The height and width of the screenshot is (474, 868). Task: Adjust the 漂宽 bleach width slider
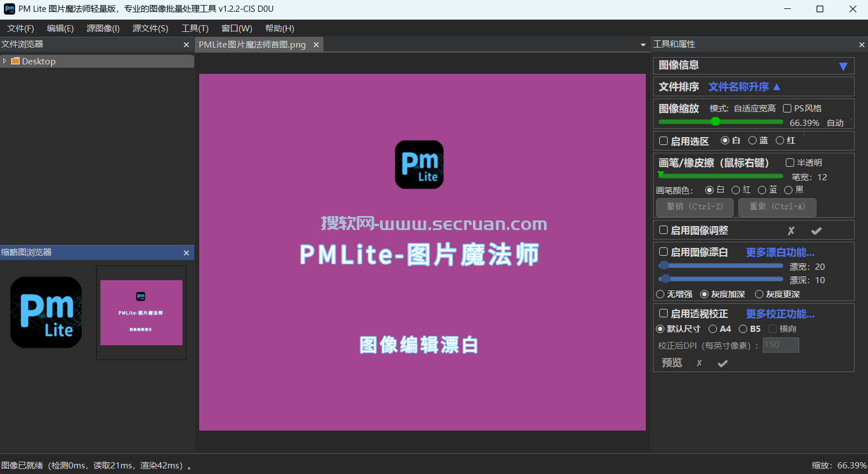721,265
